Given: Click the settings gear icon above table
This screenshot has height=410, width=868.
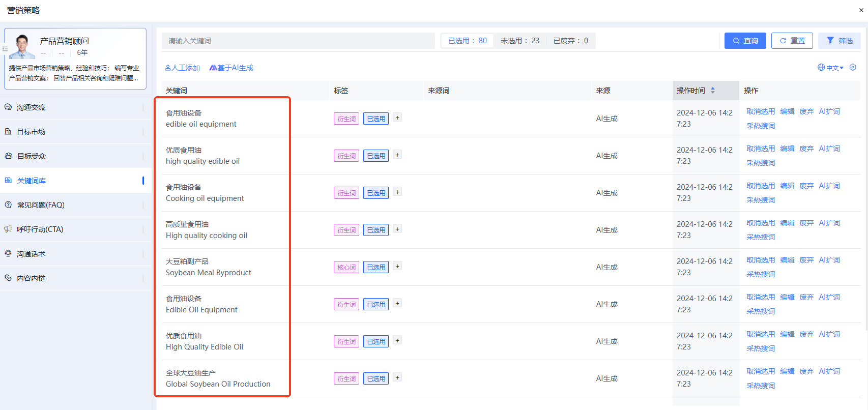Looking at the screenshot, I should [853, 67].
